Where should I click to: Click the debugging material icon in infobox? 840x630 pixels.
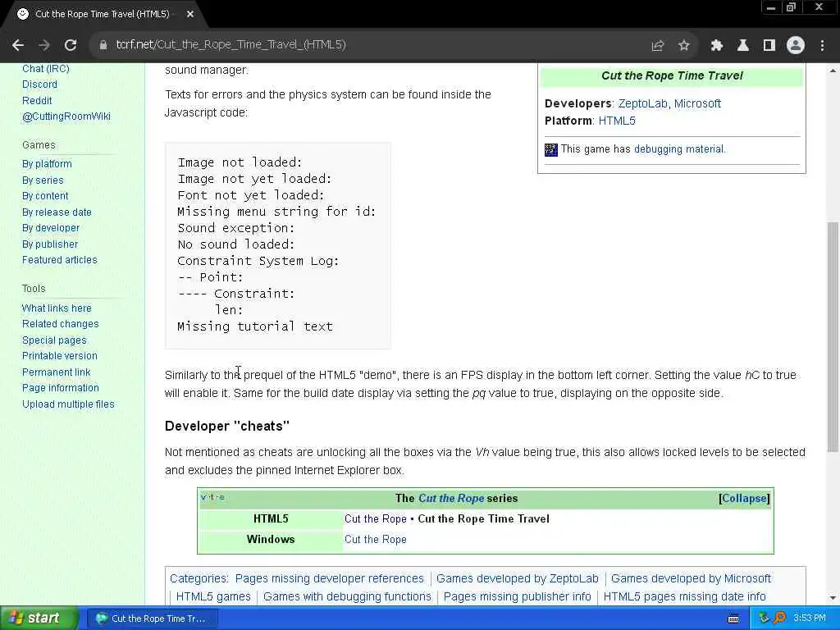tap(550, 149)
